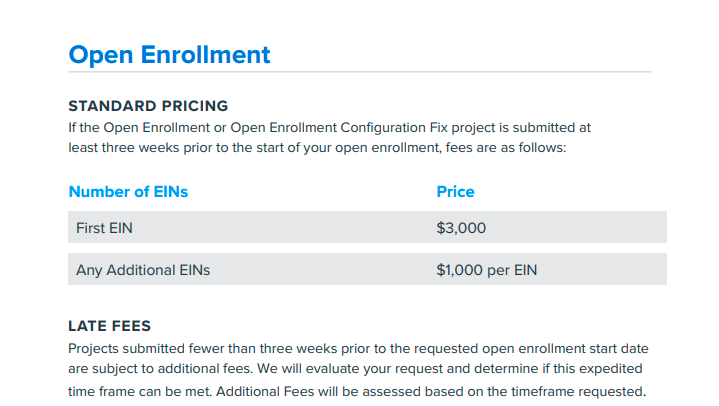Click the $3,000 price value
This screenshot has height=406, width=719.
click(x=461, y=228)
